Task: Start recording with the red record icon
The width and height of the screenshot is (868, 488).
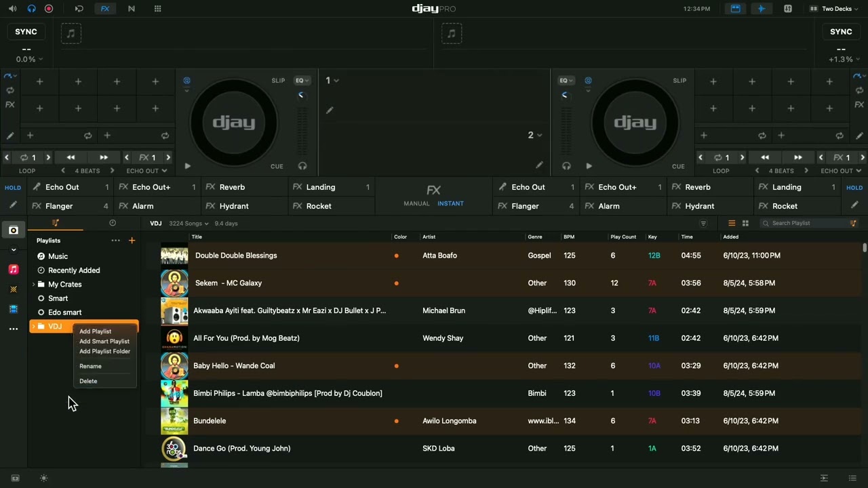Action: point(49,9)
